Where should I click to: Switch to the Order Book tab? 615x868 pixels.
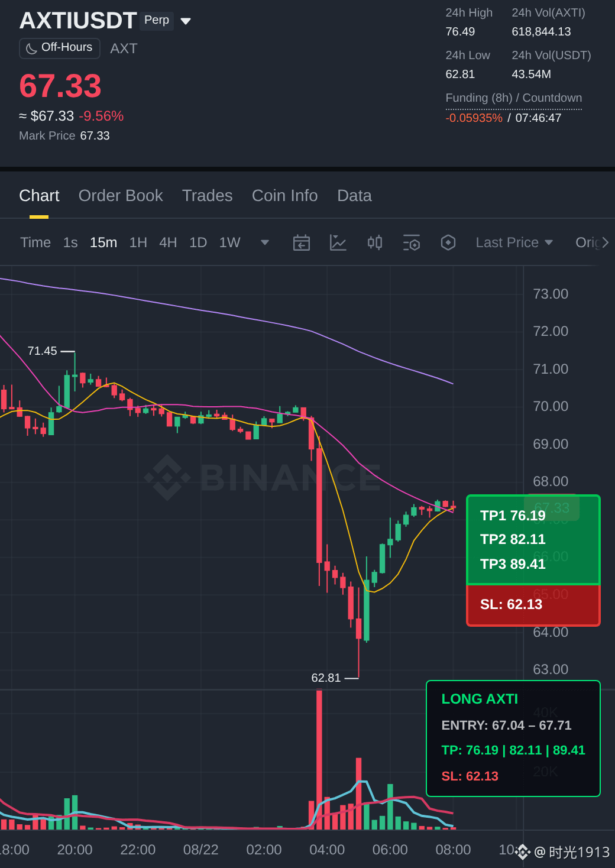(121, 196)
